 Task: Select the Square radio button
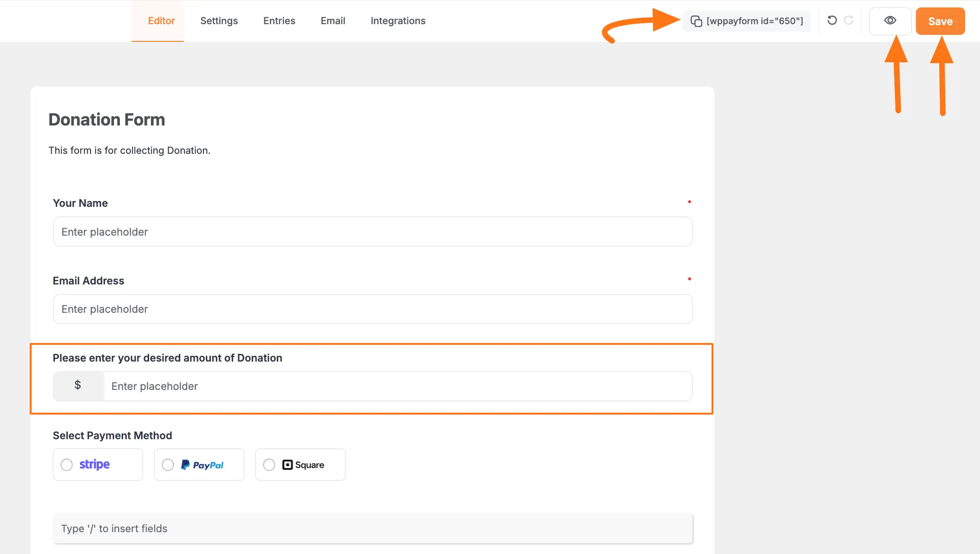click(269, 464)
